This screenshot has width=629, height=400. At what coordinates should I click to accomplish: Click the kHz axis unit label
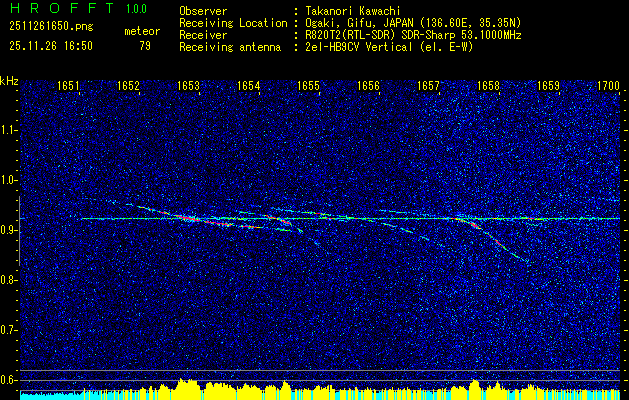click(x=9, y=81)
